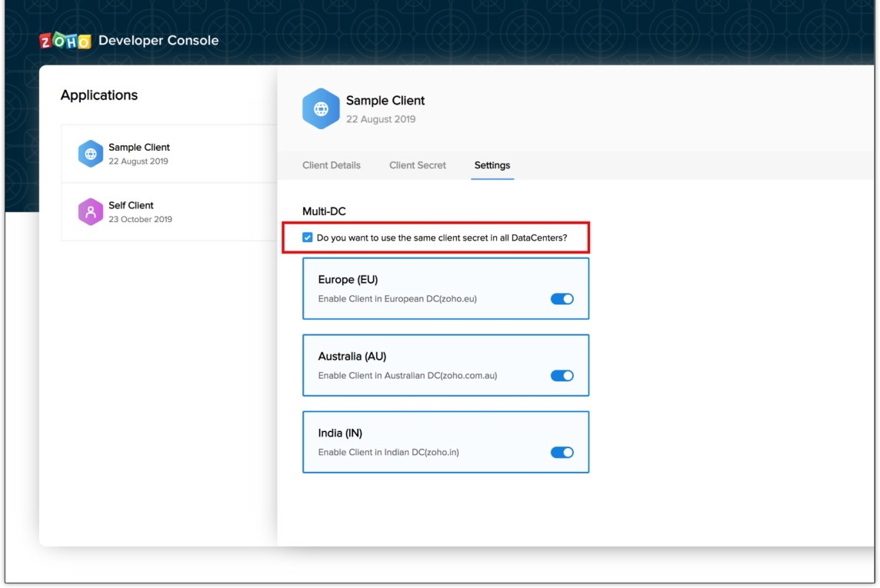The height and width of the screenshot is (588, 880).
Task: Open the Client Details tab
Action: (x=331, y=165)
